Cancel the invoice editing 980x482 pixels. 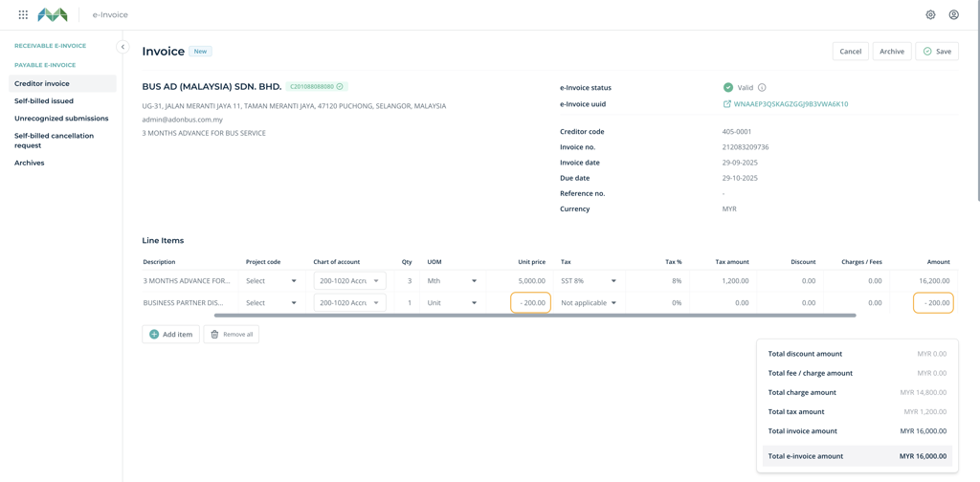pyautogui.click(x=851, y=52)
